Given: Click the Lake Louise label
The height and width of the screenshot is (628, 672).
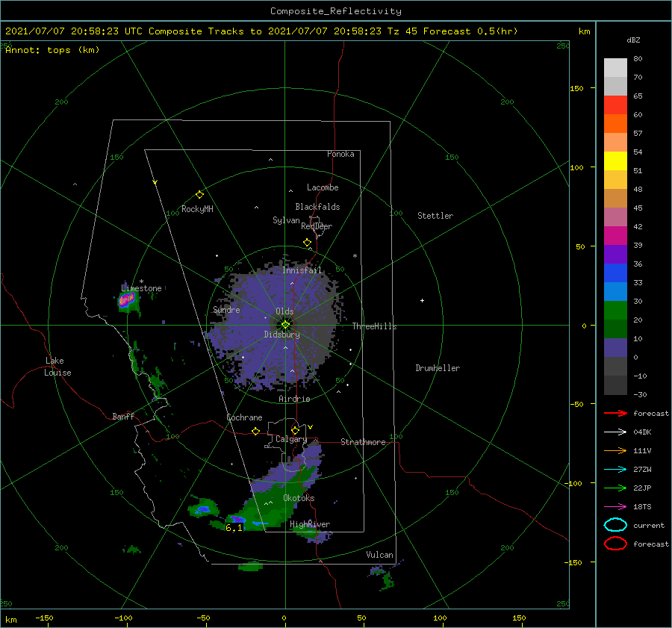Looking at the screenshot, I should (57, 367).
